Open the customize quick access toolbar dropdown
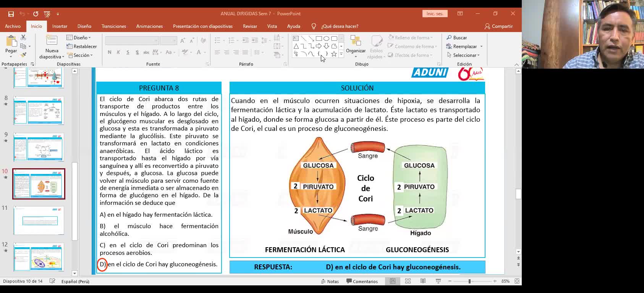Screen dimensions: 644x293 coord(58,14)
